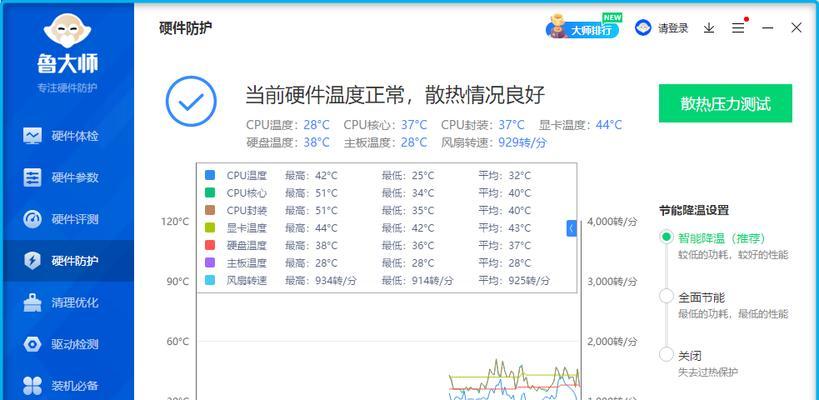
Task: Open 装机必备 four-leaf icon in sidebar
Action: coord(32,386)
